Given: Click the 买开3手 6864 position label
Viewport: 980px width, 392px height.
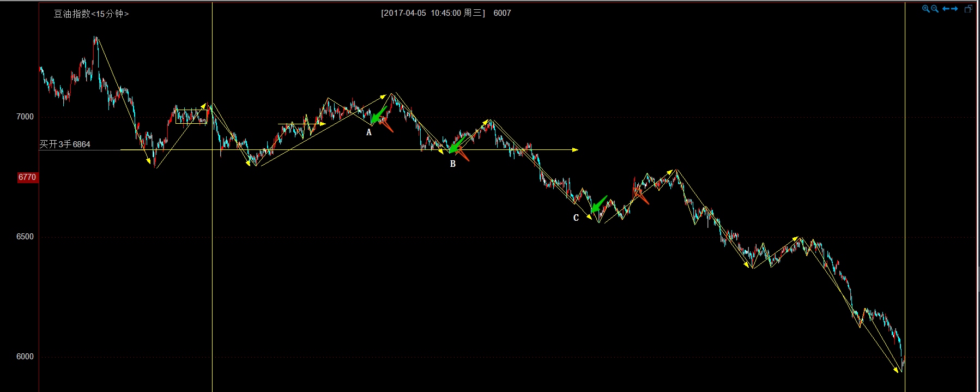Looking at the screenshot, I should [65, 144].
